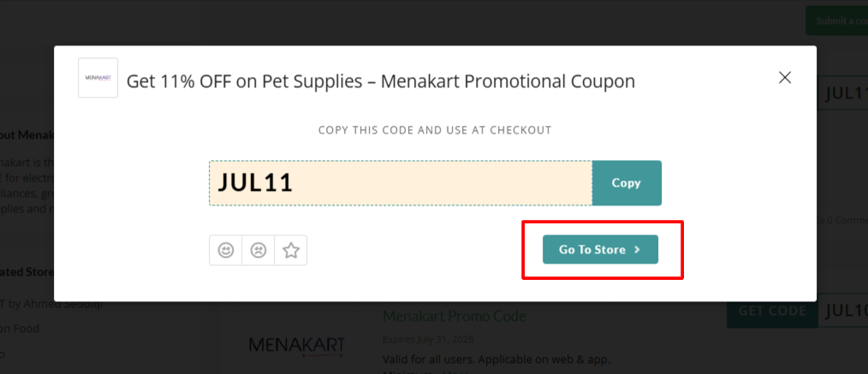Click the 11% OFF on Pet Supplies title
868x374 pixels.
click(380, 81)
